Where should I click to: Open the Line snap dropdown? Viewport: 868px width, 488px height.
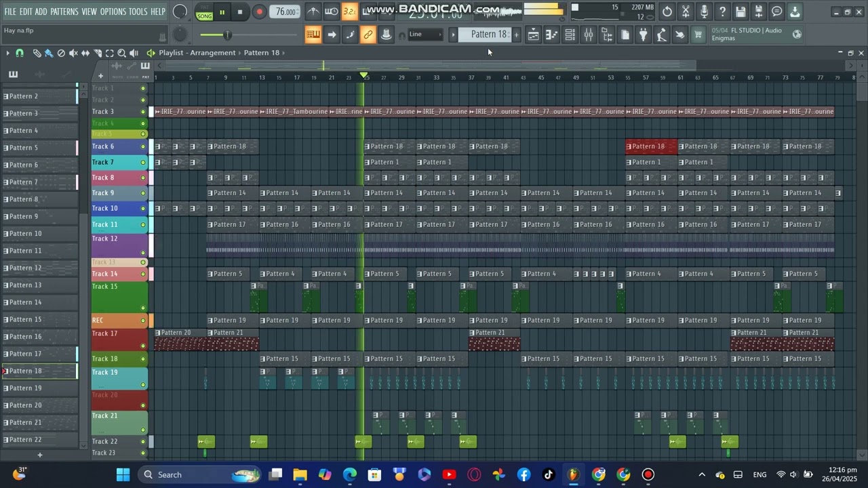tap(425, 35)
